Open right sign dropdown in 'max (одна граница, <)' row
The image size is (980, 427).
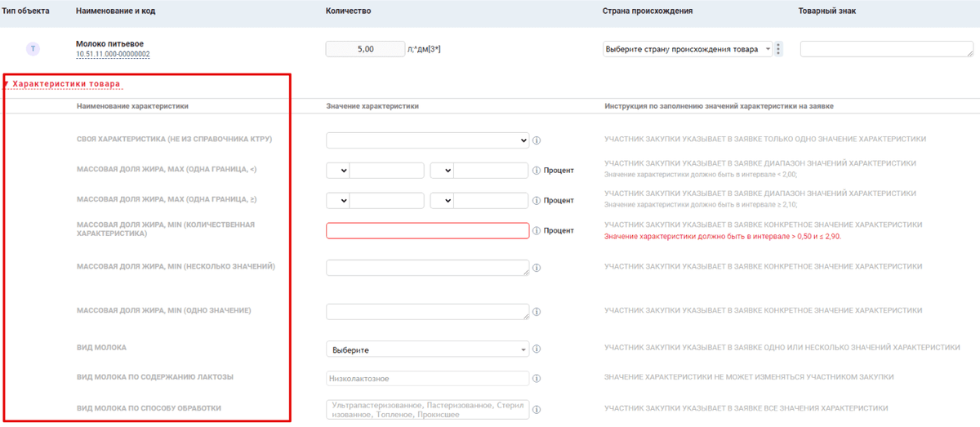click(442, 171)
